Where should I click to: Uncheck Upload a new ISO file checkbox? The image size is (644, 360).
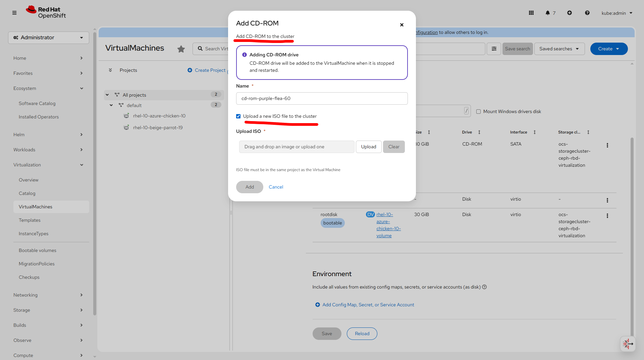(238, 116)
